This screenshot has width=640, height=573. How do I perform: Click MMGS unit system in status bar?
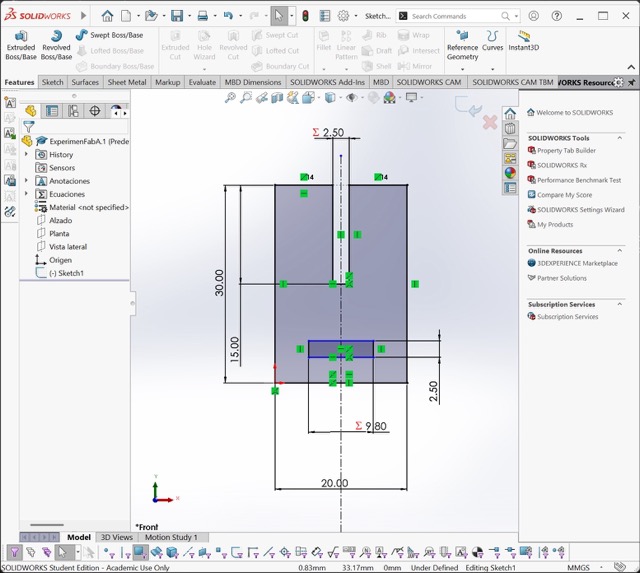(x=578, y=567)
